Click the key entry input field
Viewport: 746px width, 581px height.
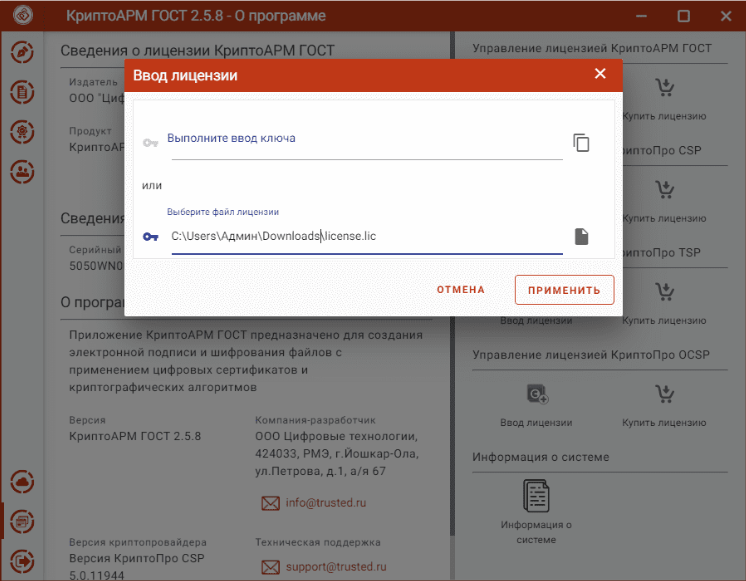(367, 143)
